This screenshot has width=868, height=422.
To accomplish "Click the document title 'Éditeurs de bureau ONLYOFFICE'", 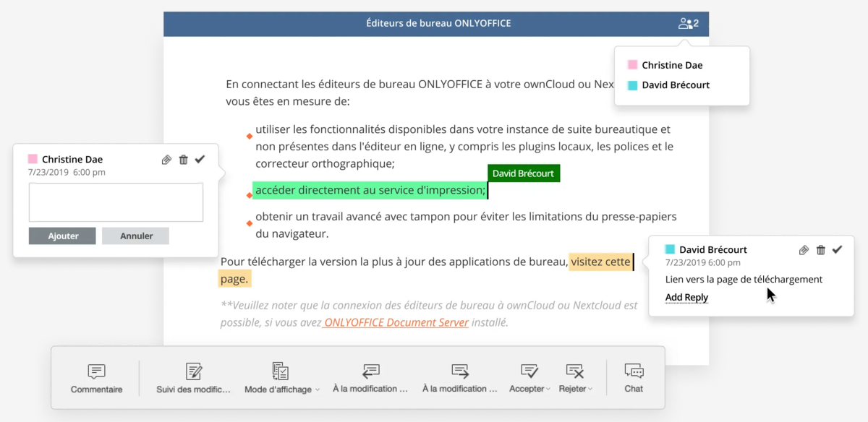I will (x=438, y=24).
